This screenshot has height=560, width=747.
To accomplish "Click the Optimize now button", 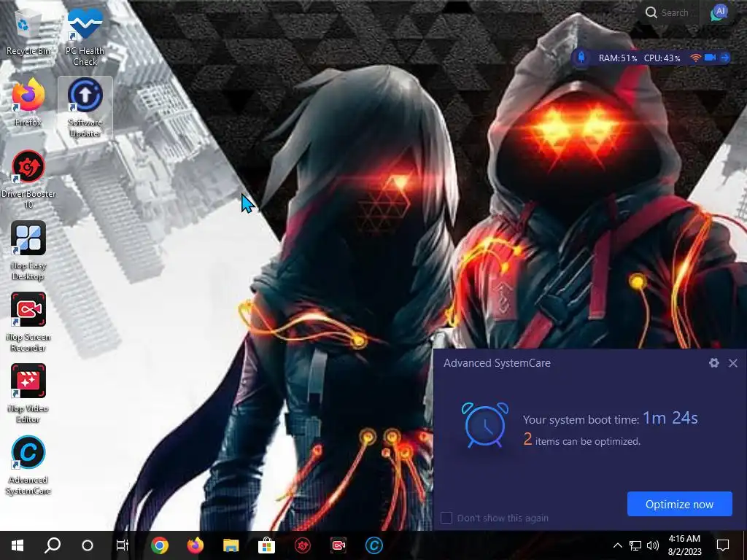I will pos(679,504).
